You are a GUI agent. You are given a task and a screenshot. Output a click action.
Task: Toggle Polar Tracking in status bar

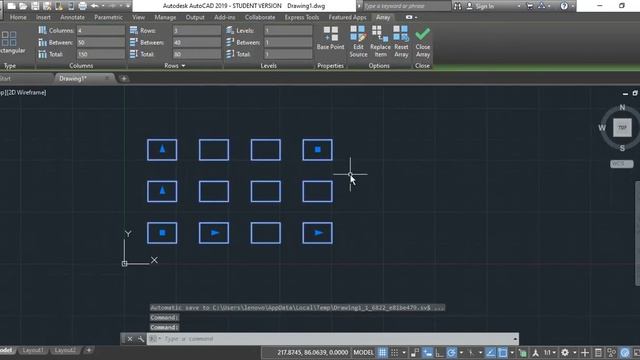pos(452,352)
